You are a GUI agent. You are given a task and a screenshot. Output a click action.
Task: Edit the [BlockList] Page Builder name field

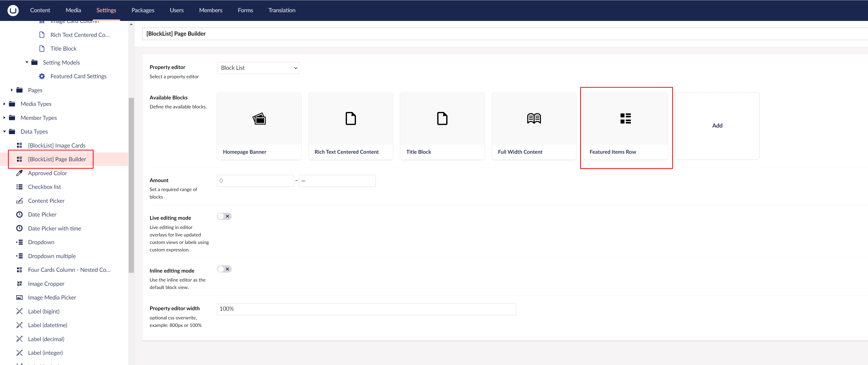(505, 34)
